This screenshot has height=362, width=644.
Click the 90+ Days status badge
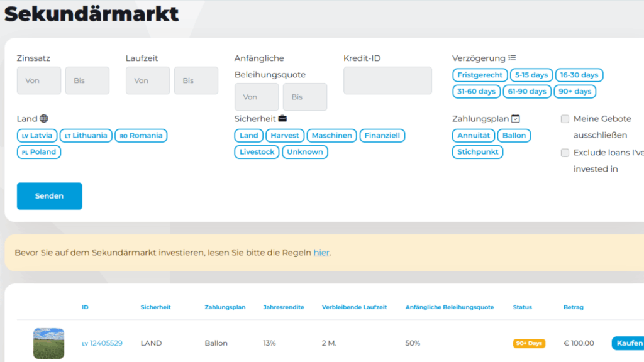click(529, 344)
